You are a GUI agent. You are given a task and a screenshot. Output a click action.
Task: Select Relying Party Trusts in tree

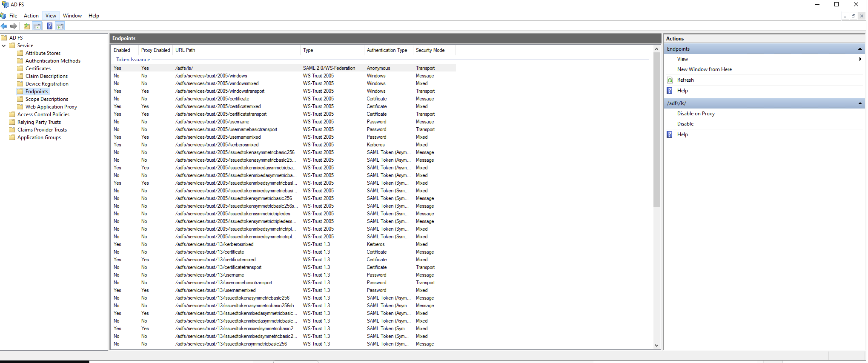[x=39, y=122]
